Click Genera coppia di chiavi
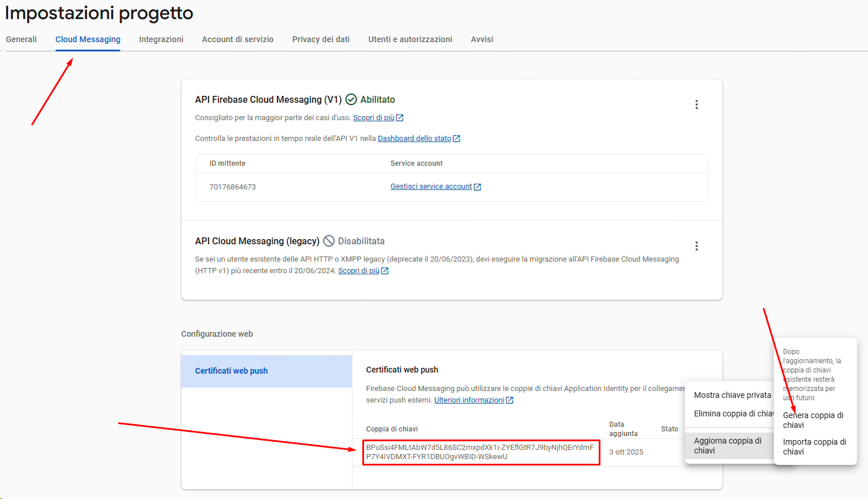 [813, 420]
